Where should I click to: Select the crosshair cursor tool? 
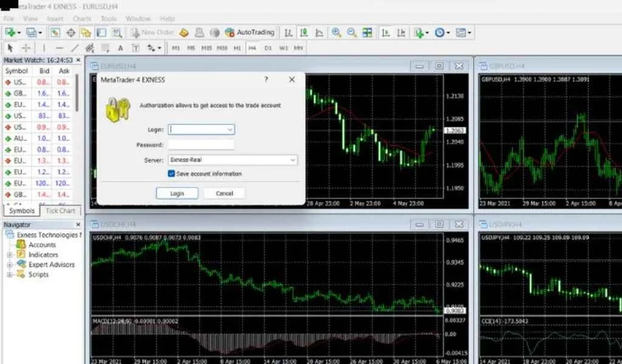tap(26, 48)
